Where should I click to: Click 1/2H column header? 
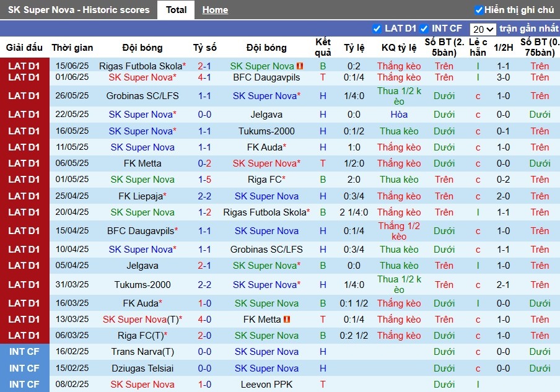503,48
